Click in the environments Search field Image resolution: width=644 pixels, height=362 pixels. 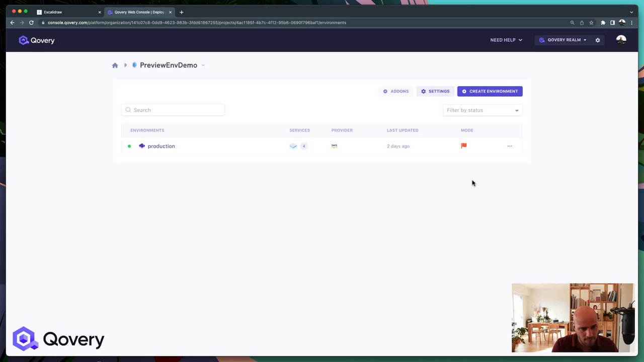(x=173, y=110)
